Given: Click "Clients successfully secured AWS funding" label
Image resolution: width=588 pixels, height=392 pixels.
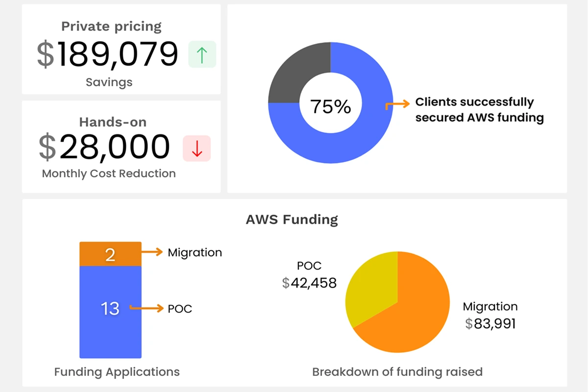Looking at the screenshot, I should [480, 110].
